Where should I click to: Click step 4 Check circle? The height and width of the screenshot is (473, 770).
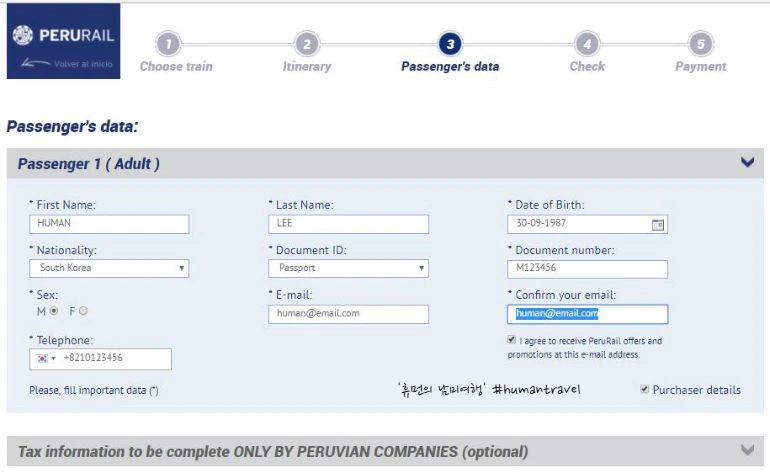pyautogui.click(x=587, y=44)
